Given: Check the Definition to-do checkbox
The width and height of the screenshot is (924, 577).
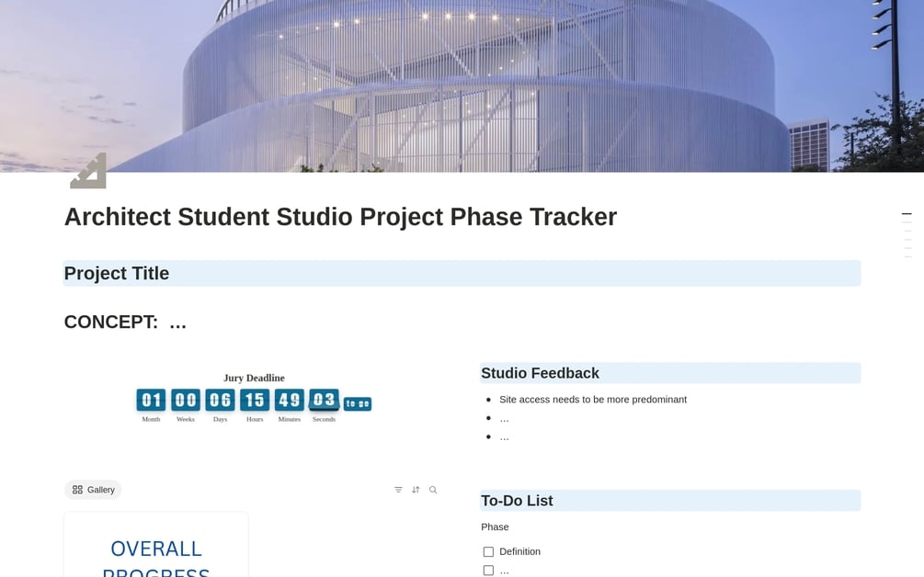Looking at the screenshot, I should click(x=488, y=551).
